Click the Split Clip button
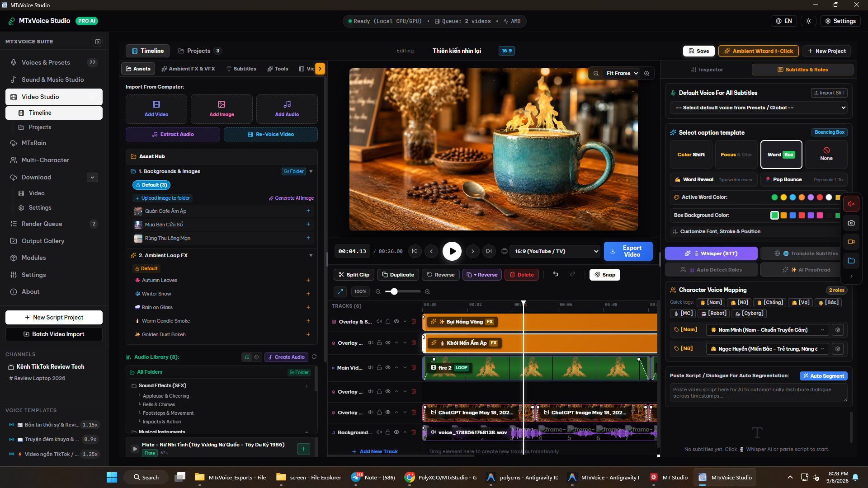Viewport: 868px width, 488px height. tap(354, 275)
